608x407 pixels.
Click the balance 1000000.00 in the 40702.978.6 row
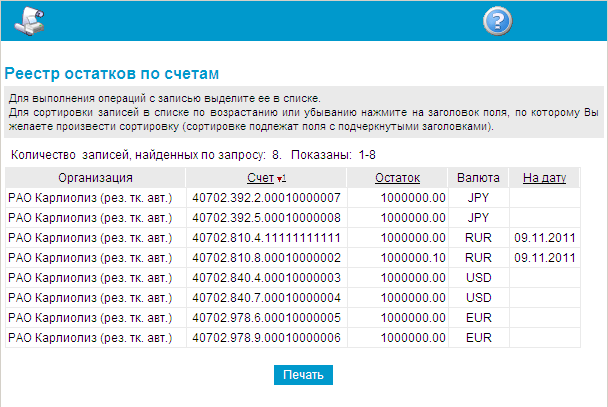413,318
